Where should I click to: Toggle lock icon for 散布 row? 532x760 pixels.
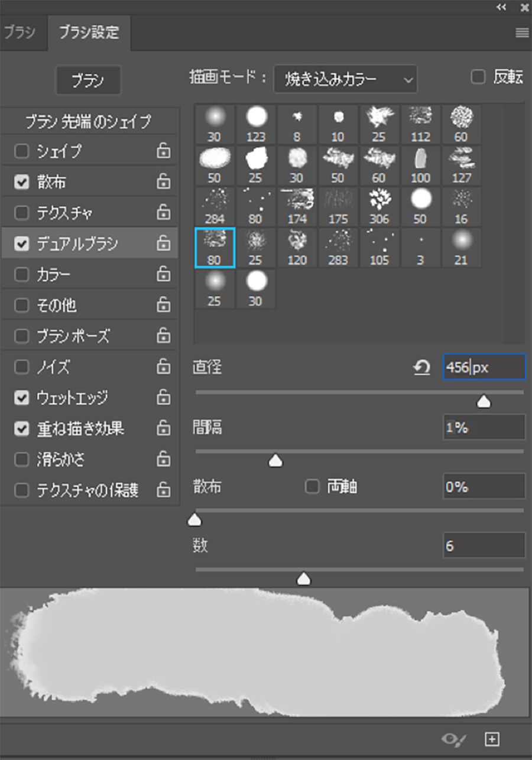(x=163, y=182)
